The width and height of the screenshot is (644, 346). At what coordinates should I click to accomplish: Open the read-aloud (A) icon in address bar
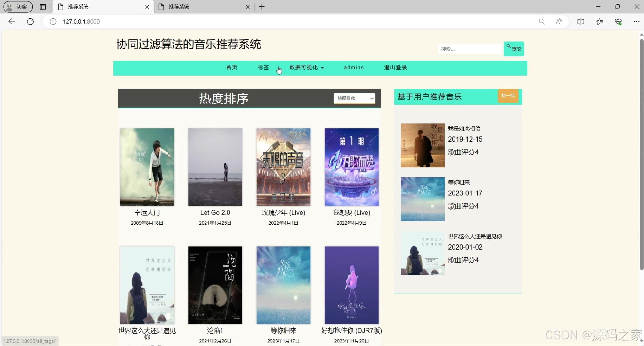click(x=559, y=21)
